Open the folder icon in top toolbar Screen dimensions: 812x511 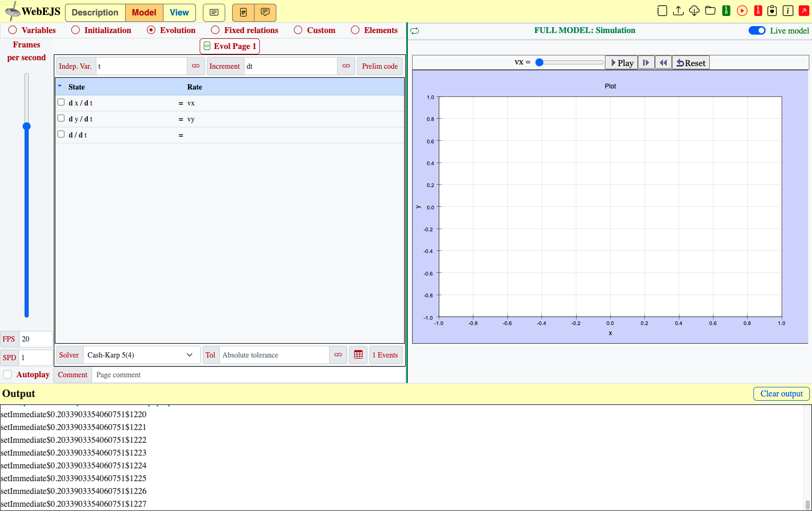pyautogui.click(x=710, y=11)
